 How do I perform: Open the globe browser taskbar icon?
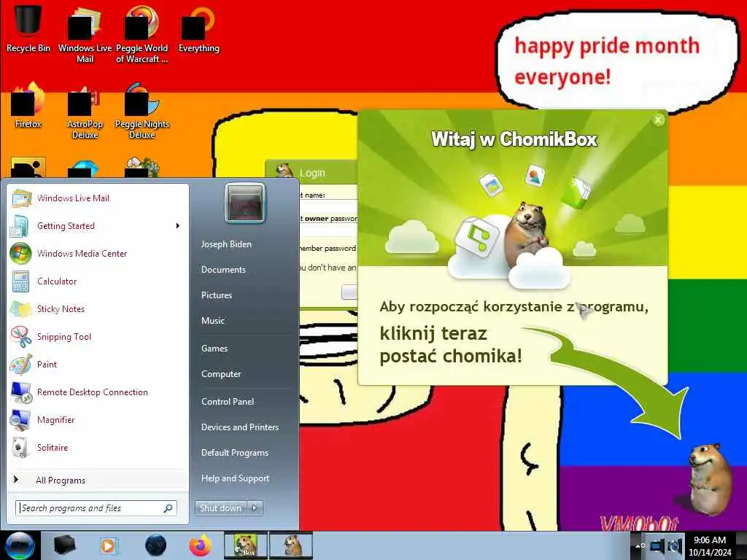(156, 545)
